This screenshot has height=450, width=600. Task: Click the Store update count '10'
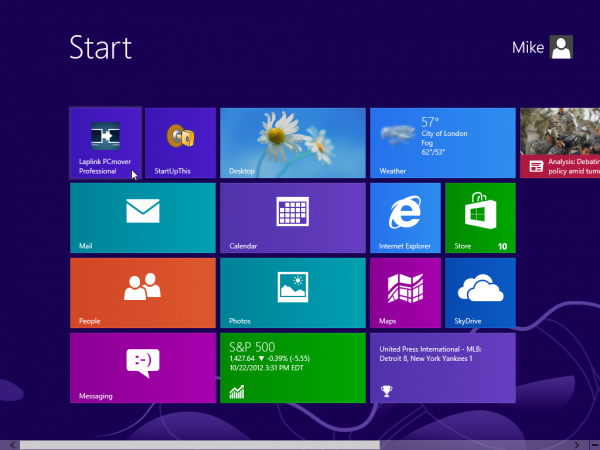(x=502, y=246)
